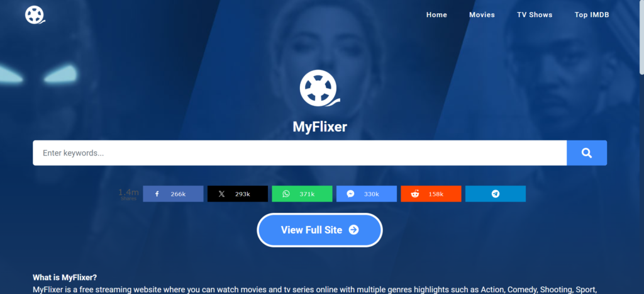
Task: Share on Facebook (266k)
Action: tap(173, 194)
